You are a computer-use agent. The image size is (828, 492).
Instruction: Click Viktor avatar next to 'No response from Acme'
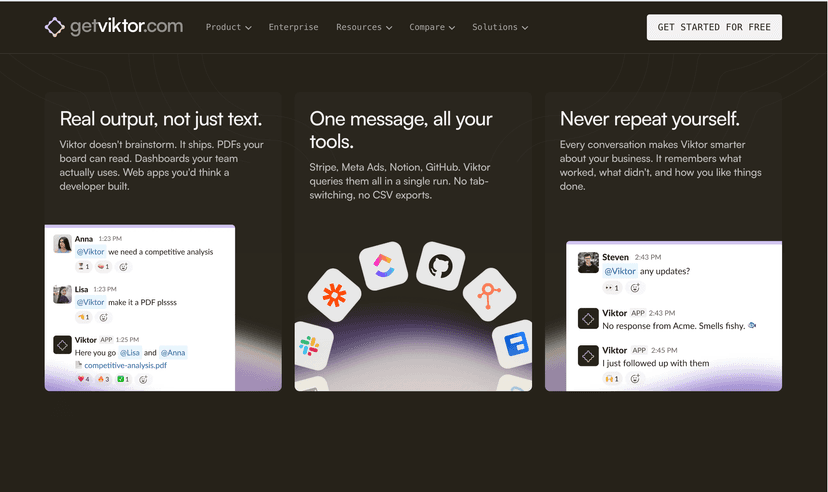588,318
